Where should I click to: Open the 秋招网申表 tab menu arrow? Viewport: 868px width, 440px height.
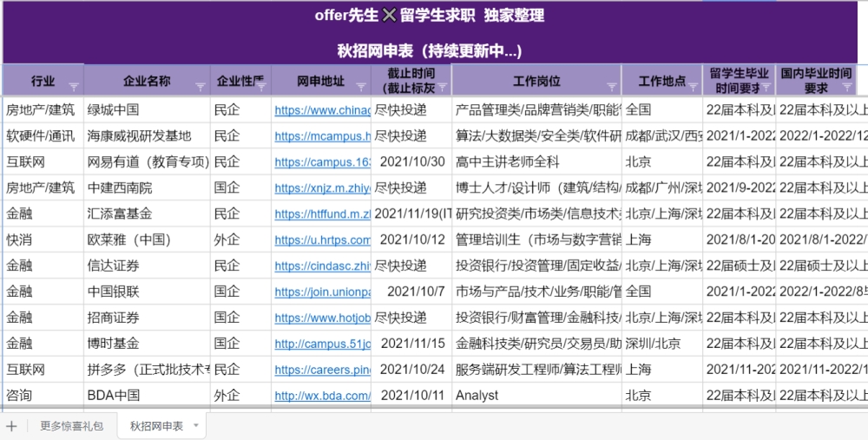195,425
